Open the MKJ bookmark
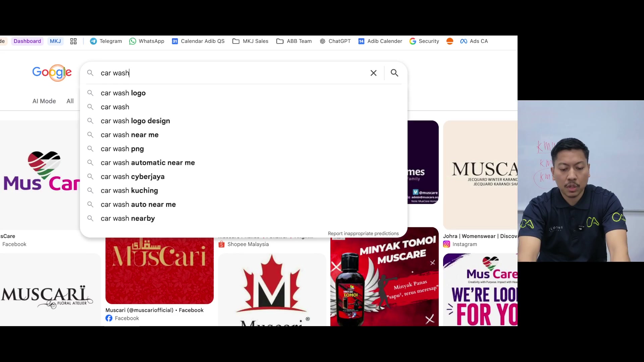This screenshot has height=362, width=644. pyautogui.click(x=55, y=41)
